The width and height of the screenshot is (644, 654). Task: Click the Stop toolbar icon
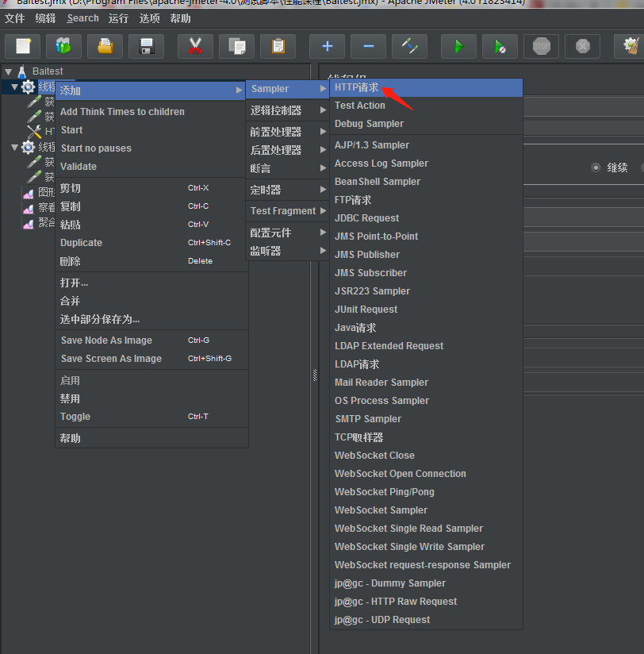(542, 46)
